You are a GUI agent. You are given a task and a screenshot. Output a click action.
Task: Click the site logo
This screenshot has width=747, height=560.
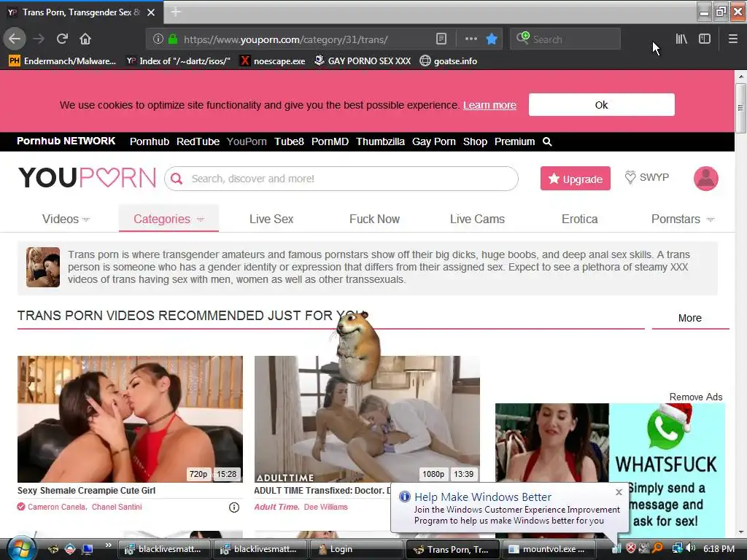[88, 178]
